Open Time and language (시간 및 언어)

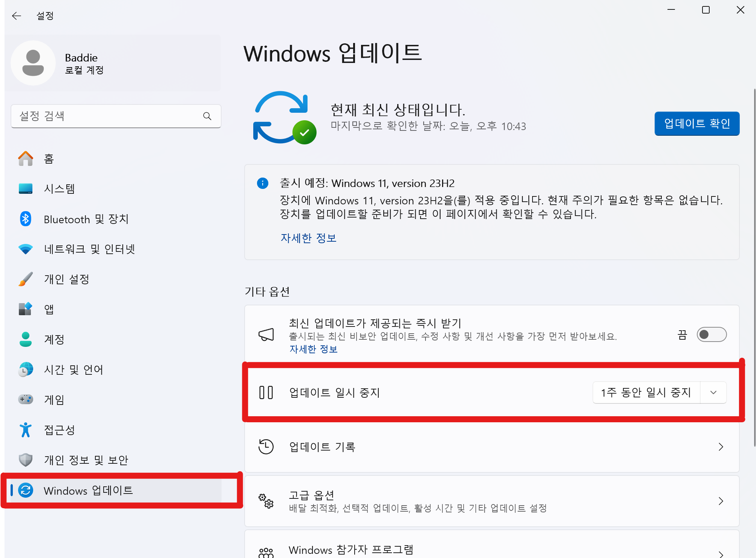coord(73,369)
